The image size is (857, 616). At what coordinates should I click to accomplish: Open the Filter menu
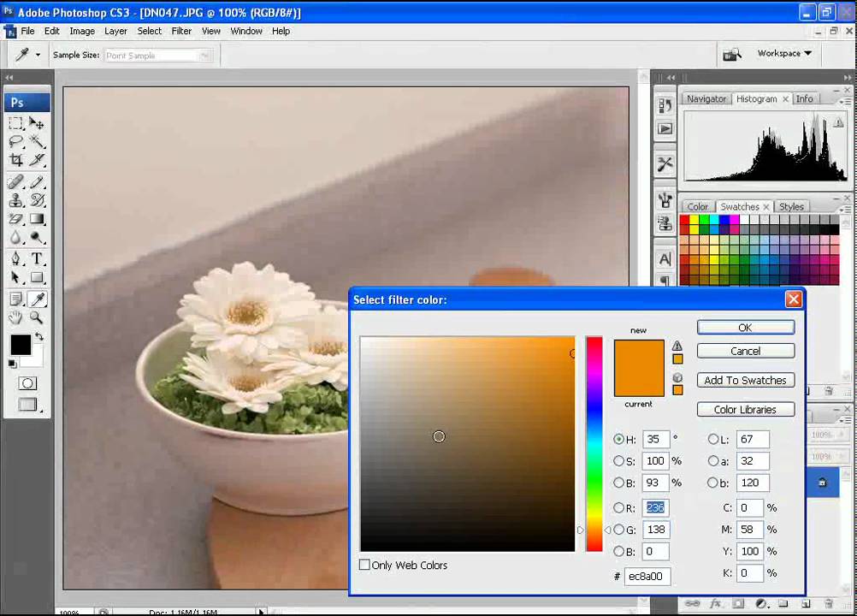click(181, 31)
